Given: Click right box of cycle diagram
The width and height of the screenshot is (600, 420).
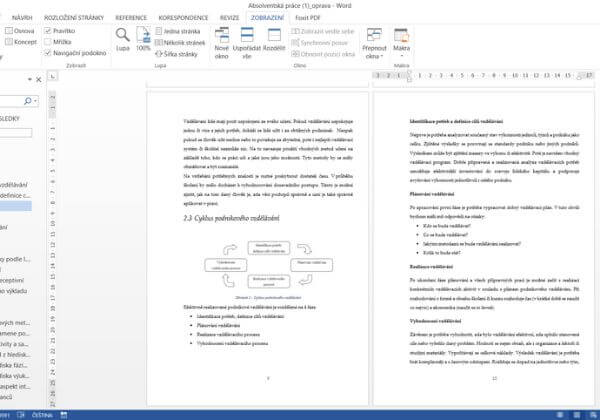Looking at the screenshot, I should pyautogui.click(x=311, y=265).
